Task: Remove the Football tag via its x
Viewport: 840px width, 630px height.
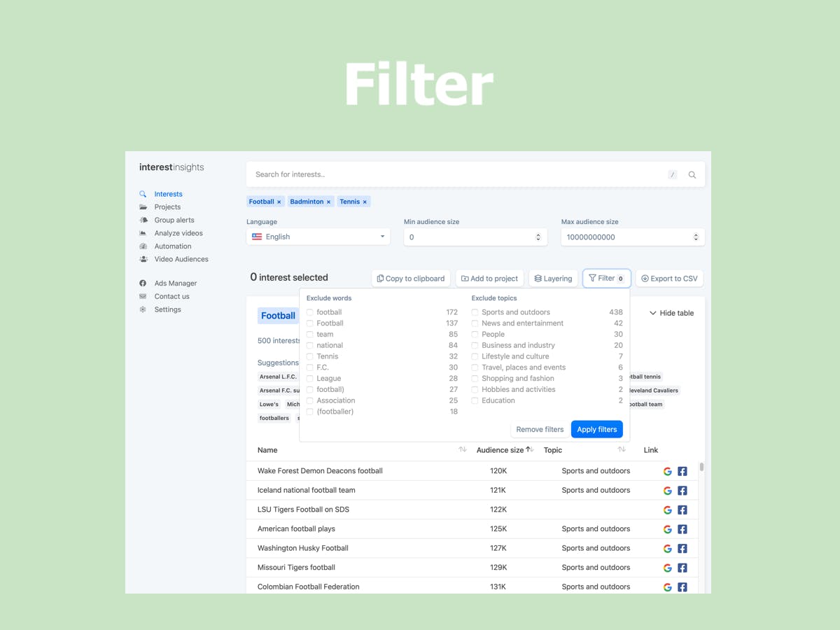Action: [279, 202]
